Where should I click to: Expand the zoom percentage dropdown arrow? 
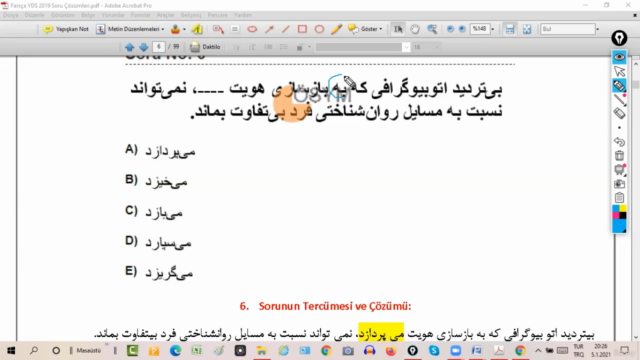[493, 29]
